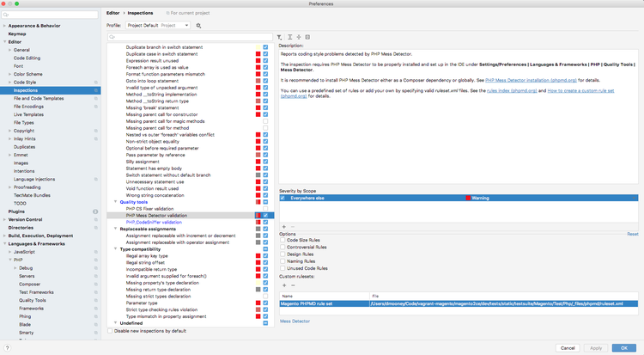Open PHP Mess Detector installation link
The image size is (644, 355).
(531, 80)
